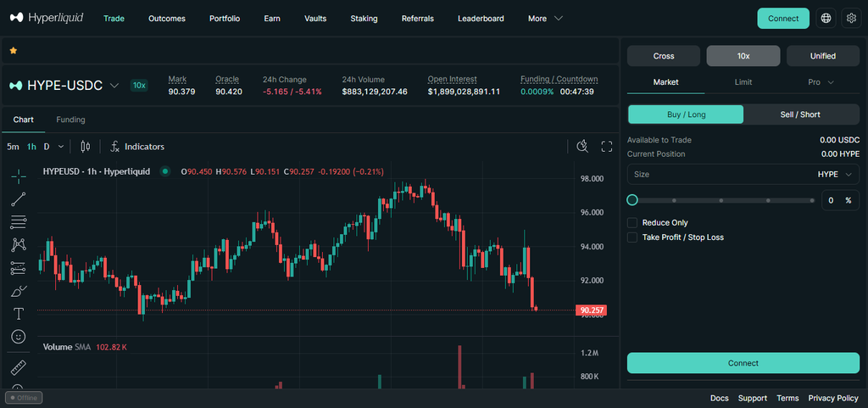Open the Terms link
This screenshot has height=408, width=868.
click(787, 398)
